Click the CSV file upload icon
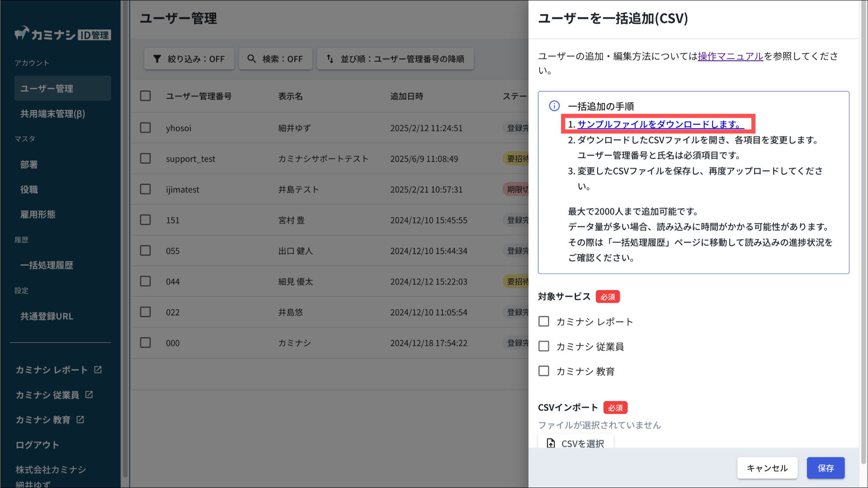 click(x=551, y=443)
